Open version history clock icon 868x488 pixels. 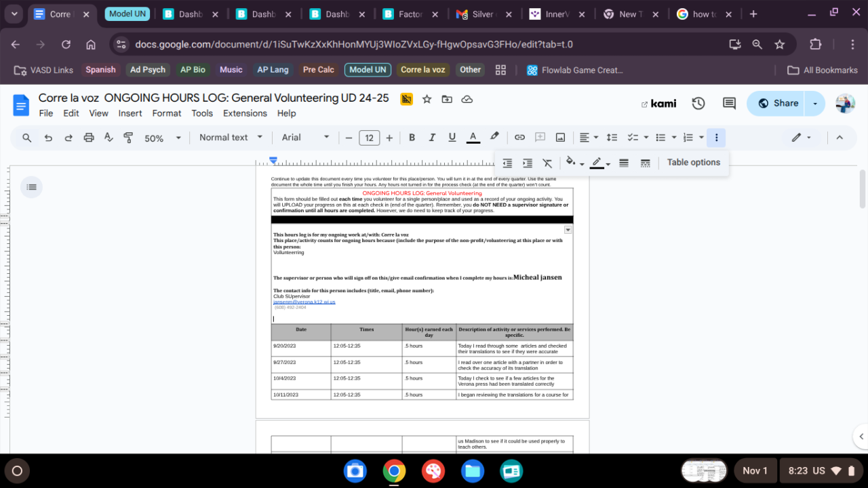(x=698, y=103)
